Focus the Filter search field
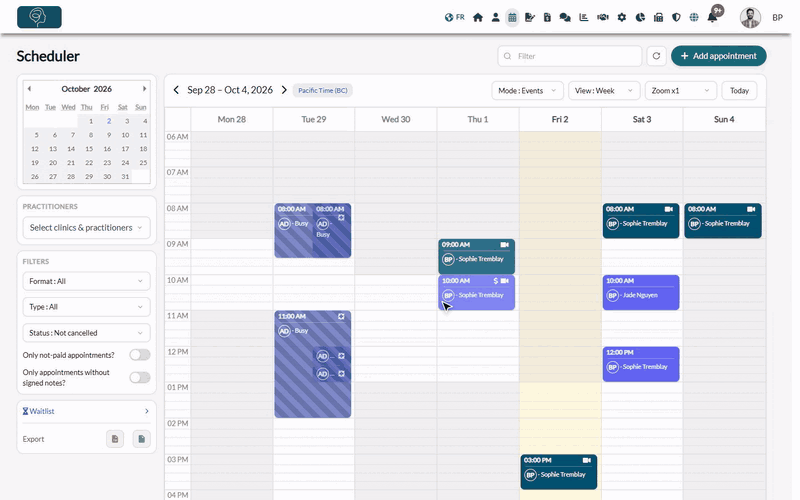 pos(569,56)
